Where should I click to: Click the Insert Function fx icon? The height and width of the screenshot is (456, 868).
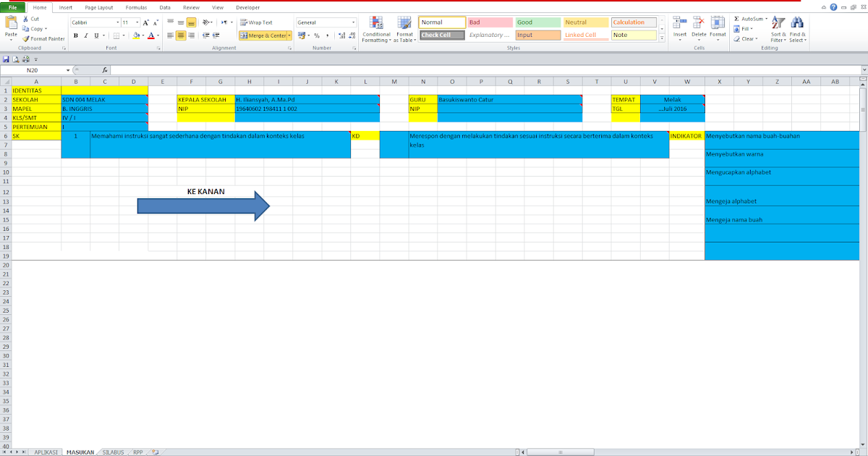point(105,70)
